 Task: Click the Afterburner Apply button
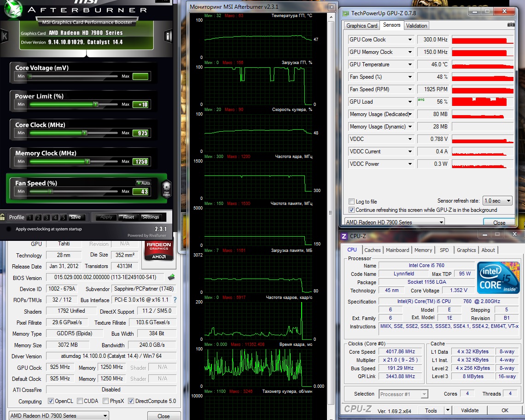106,217
